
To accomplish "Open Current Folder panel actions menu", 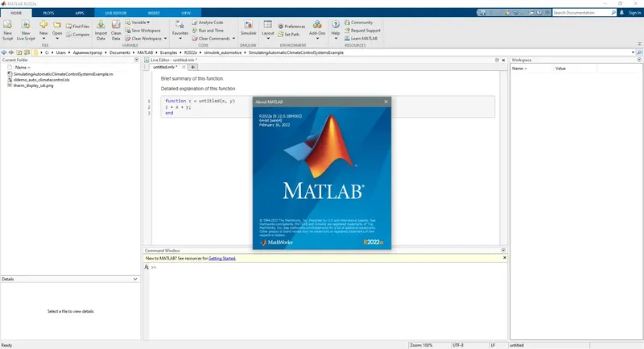I will [x=136, y=60].
